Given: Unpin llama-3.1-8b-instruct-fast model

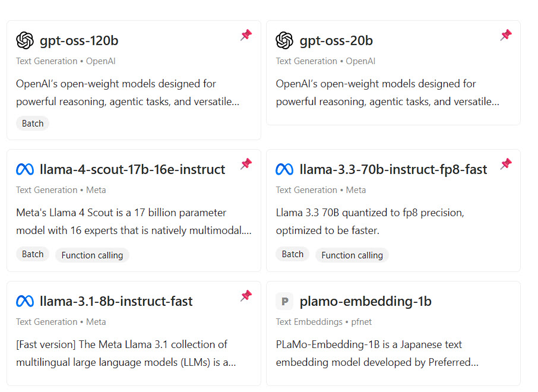Looking at the screenshot, I should [x=246, y=296].
